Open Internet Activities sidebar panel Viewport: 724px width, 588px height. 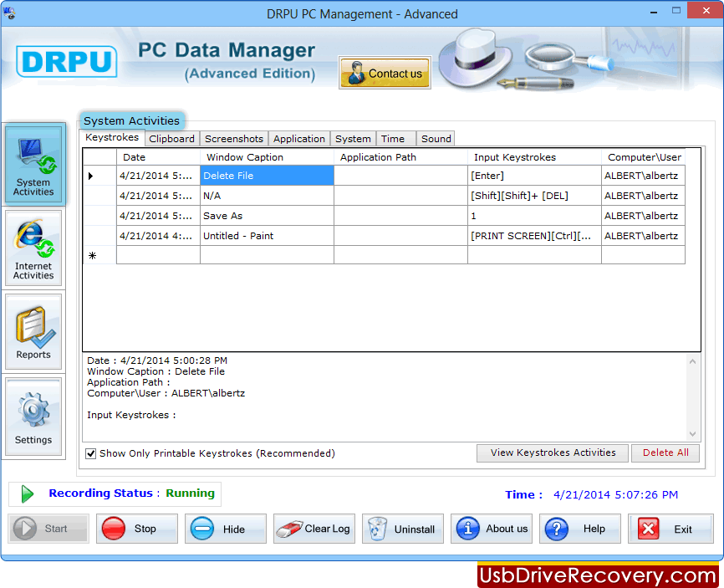point(33,248)
